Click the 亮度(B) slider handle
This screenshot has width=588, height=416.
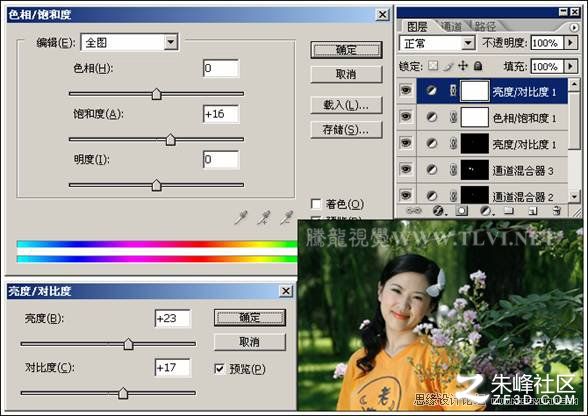tap(129, 344)
